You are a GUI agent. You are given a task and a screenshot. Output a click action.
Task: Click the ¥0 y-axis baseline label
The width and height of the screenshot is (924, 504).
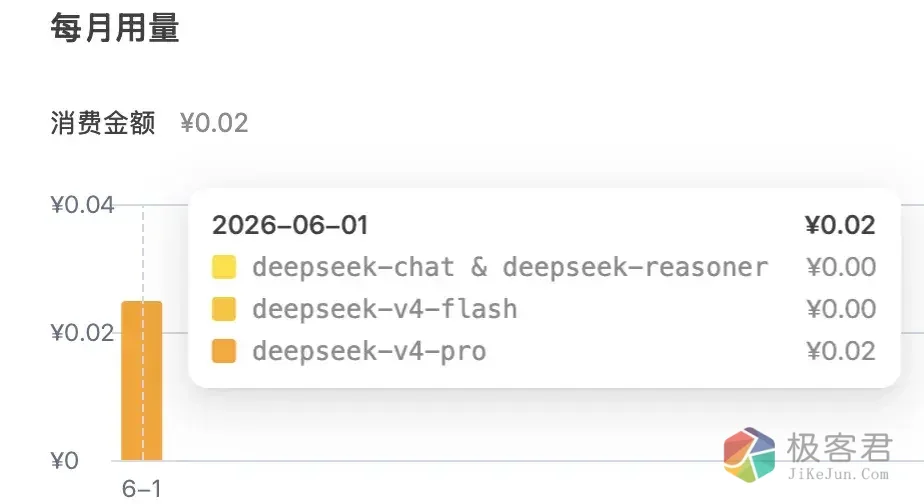point(65,460)
